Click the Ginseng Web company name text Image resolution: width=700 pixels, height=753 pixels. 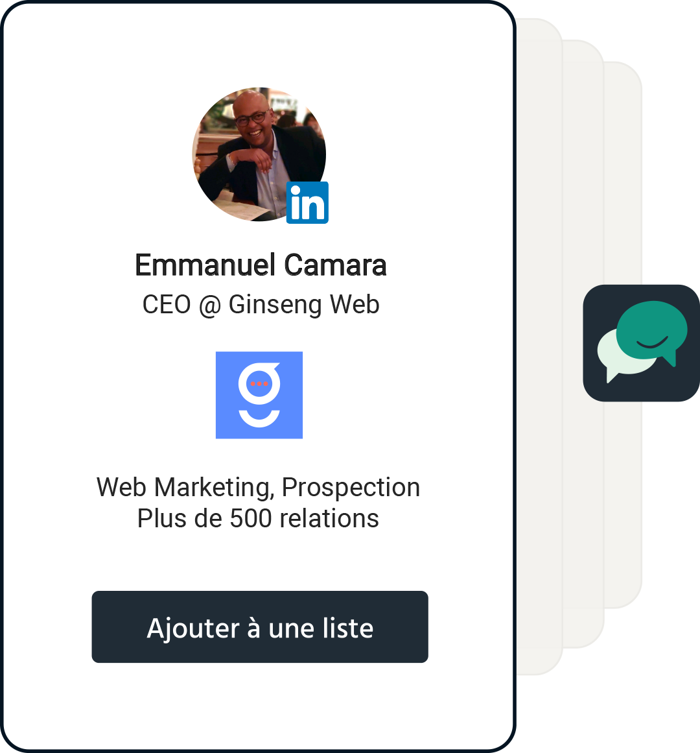coord(304,304)
